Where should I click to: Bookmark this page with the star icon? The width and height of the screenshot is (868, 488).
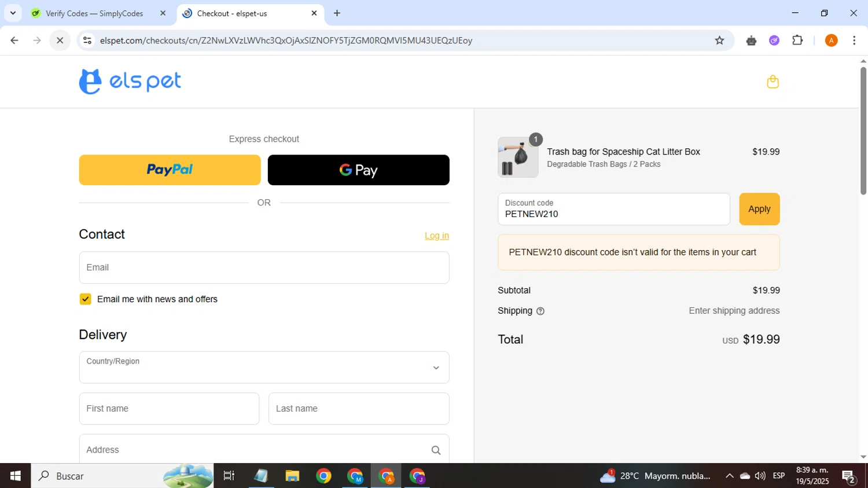click(719, 41)
